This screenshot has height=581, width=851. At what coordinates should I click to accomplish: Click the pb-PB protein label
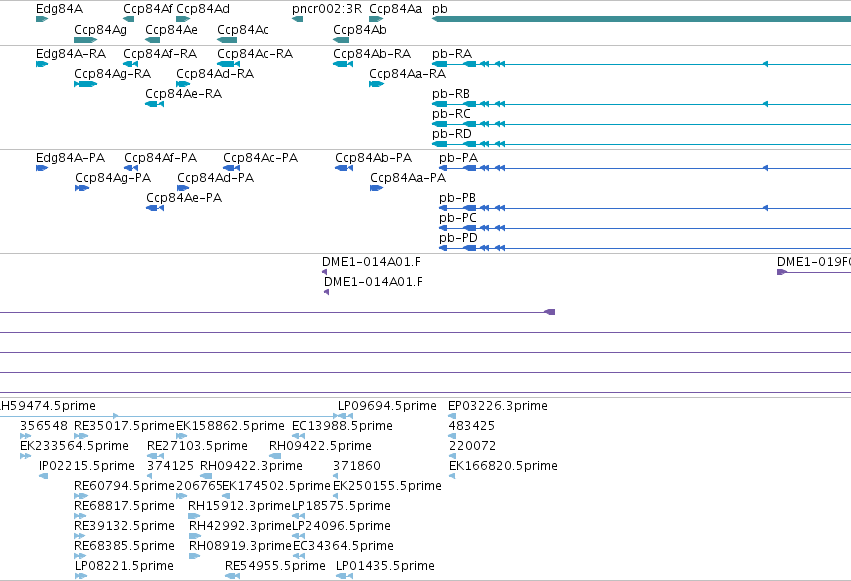(458, 199)
